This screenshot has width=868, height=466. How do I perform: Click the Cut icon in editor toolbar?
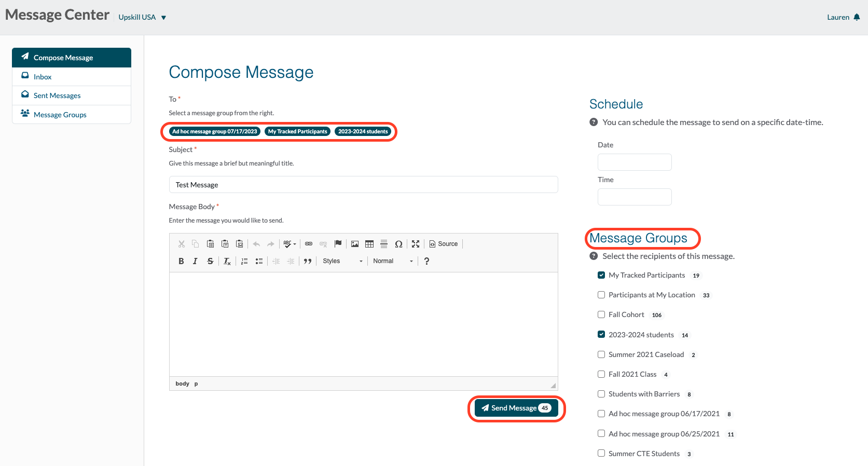click(x=182, y=244)
